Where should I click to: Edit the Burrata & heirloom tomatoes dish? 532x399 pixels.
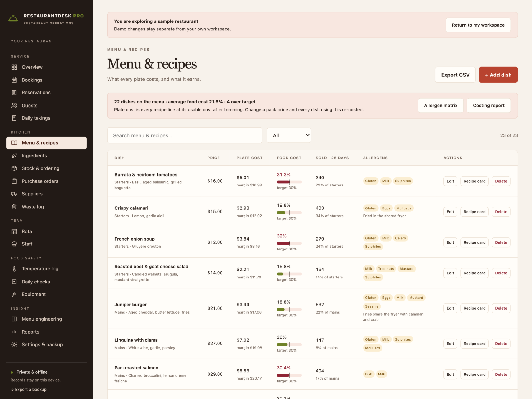click(x=450, y=181)
